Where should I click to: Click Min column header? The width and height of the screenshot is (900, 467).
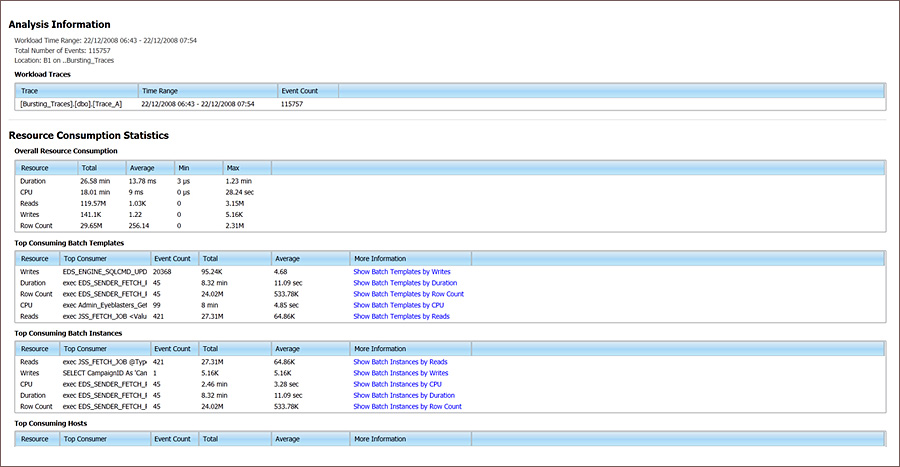coord(199,168)
